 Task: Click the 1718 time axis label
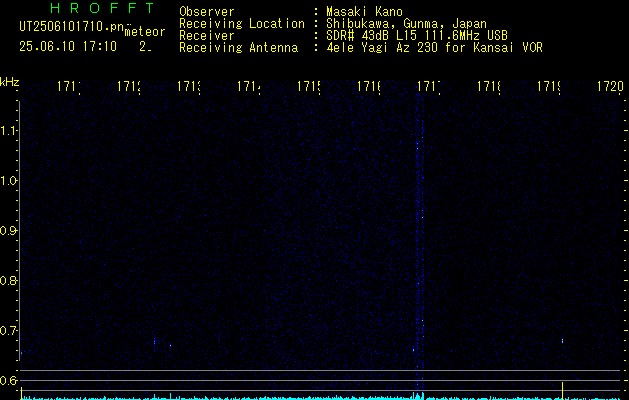tap(489, 86)
